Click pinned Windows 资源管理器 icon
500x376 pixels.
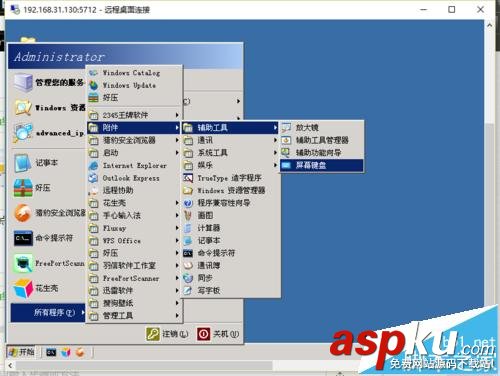click(23, 108)
